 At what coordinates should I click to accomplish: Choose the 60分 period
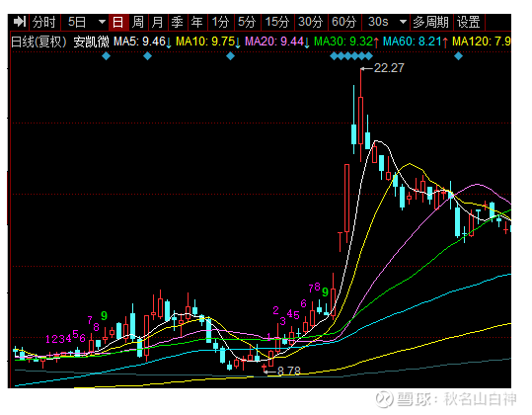coord(344,22)
